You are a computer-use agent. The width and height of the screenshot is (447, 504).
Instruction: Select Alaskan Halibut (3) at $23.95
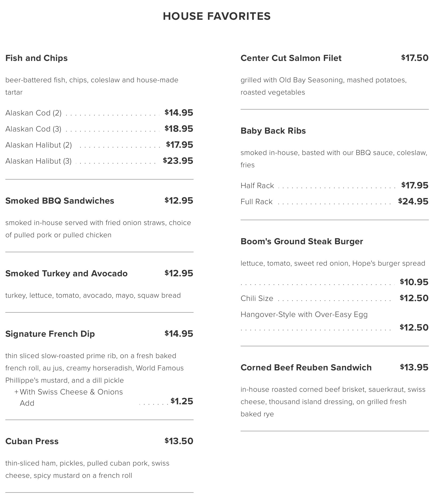(38, 161)
